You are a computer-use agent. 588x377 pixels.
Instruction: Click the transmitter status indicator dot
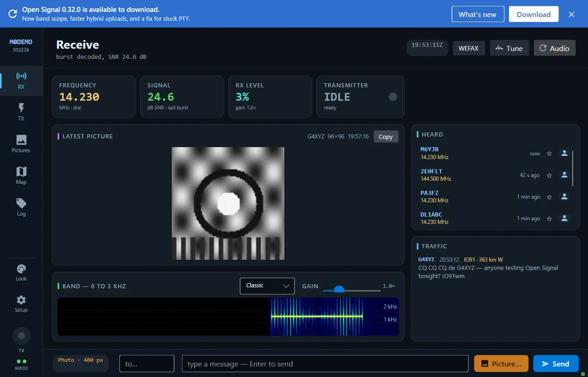(x=393, y=97)
